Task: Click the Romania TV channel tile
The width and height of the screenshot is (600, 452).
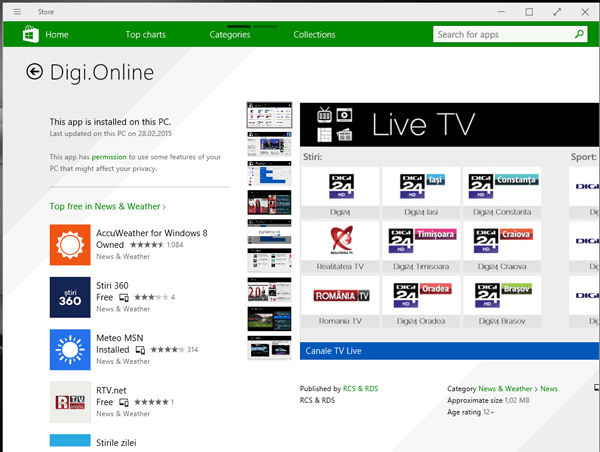Action: (x=340, y=302)
